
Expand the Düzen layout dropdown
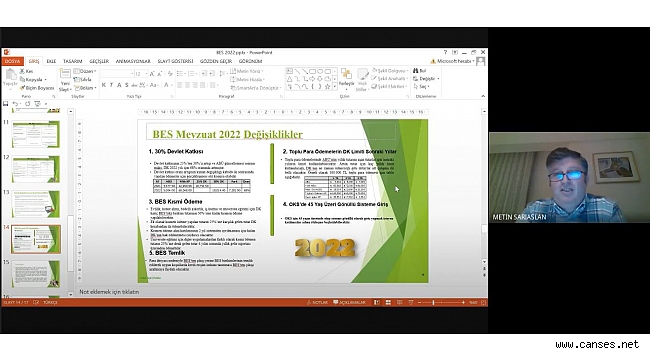tap(85, 71)
